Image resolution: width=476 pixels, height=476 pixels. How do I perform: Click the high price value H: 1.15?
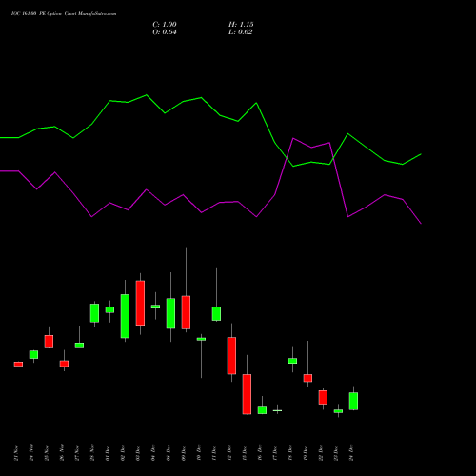point(241,25)
